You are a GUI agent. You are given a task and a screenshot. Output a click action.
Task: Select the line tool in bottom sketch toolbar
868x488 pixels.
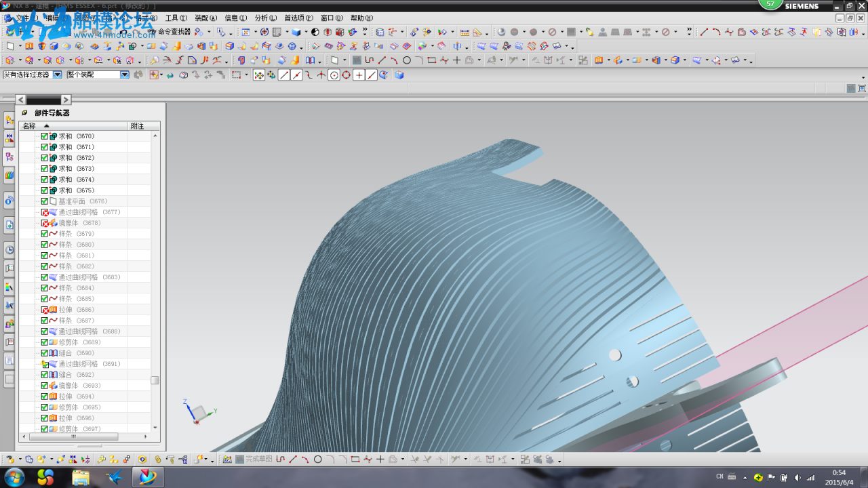pyautogui.click(x=293, y=459)
